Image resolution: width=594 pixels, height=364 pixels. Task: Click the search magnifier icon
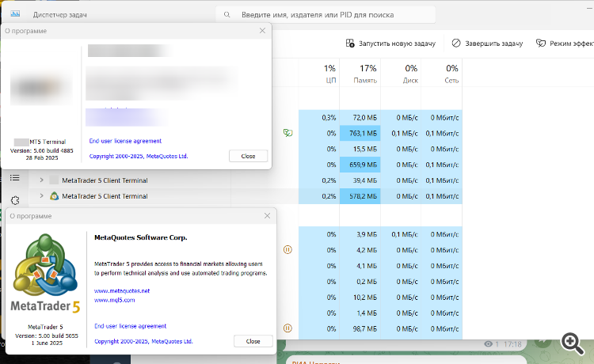coord(227,15)
